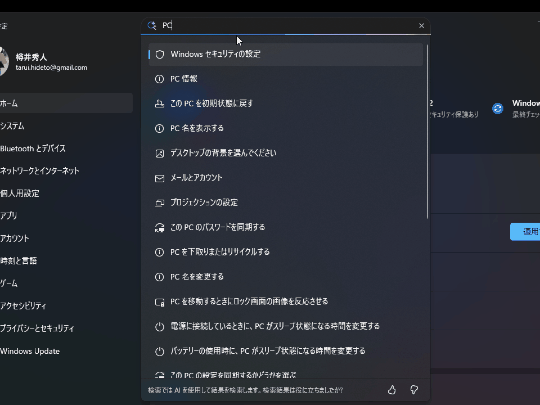Screen dimensions: 540x405
Task: Click the AI search icon in search box
Action: tap(152, 25)
